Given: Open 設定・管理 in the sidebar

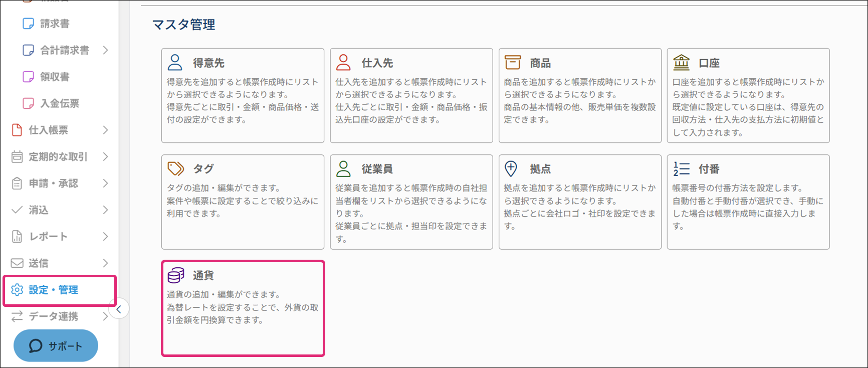Looking at the screenshot, I should (53, 290).
